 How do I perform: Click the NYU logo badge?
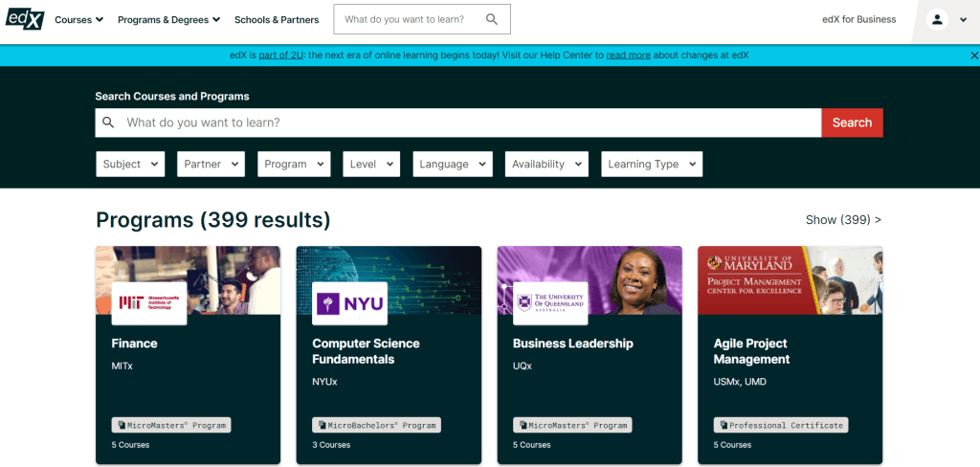click(349, 303)
